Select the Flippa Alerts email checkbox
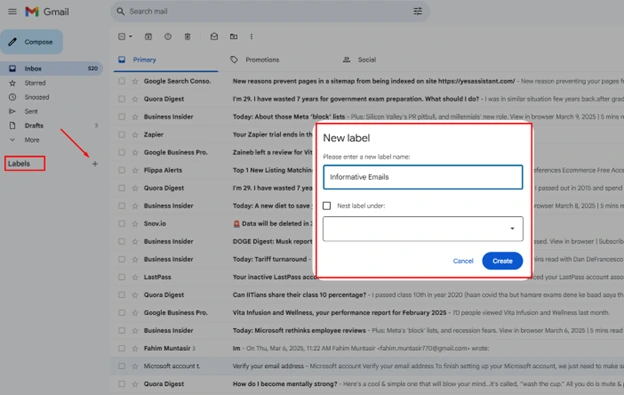The height and width of the screenshot is (395, 624). coord(121,170)
